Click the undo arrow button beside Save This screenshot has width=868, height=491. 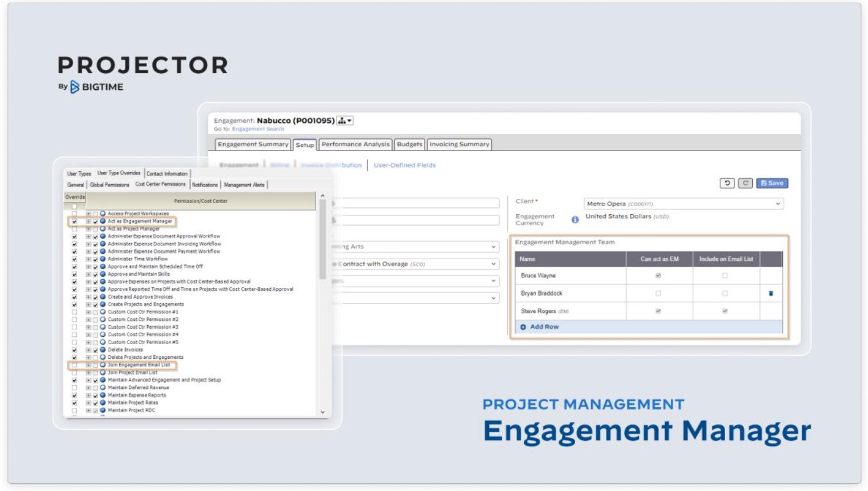727,183
